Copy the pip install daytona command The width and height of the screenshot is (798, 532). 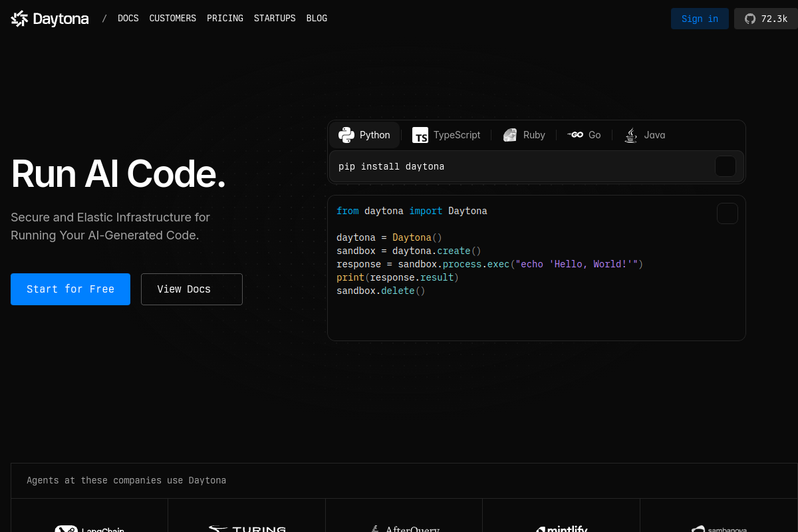(x=726, y=166)
